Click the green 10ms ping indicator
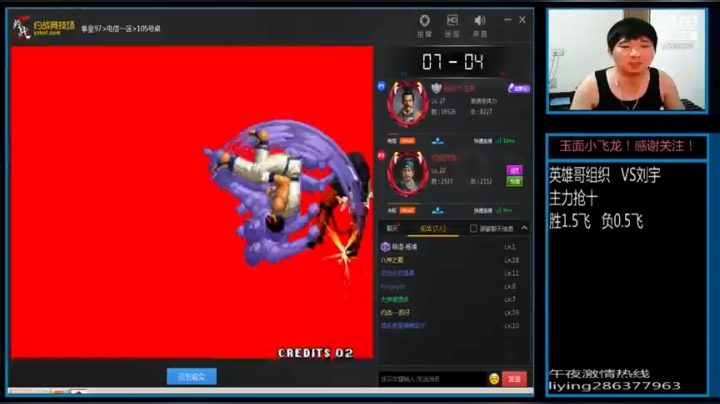The width and height of the screenshot is (720, 404). tap(505, 141)
